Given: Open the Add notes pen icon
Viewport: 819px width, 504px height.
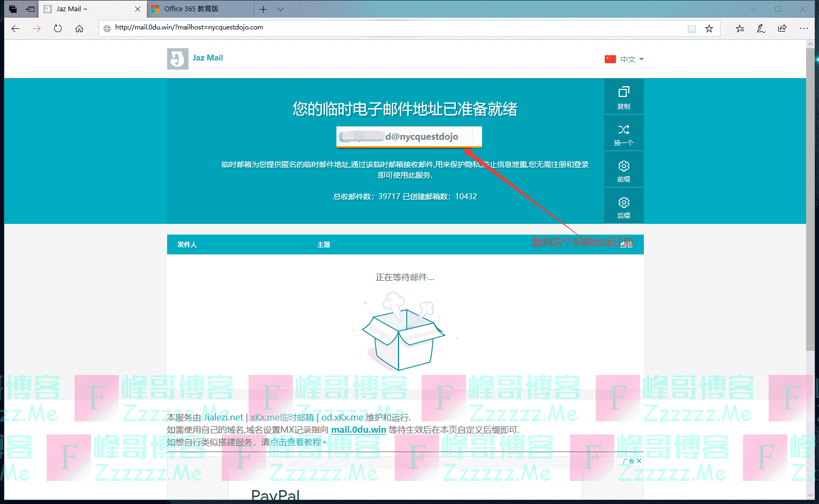Looking at the screenshot, I should click(761, 28).
